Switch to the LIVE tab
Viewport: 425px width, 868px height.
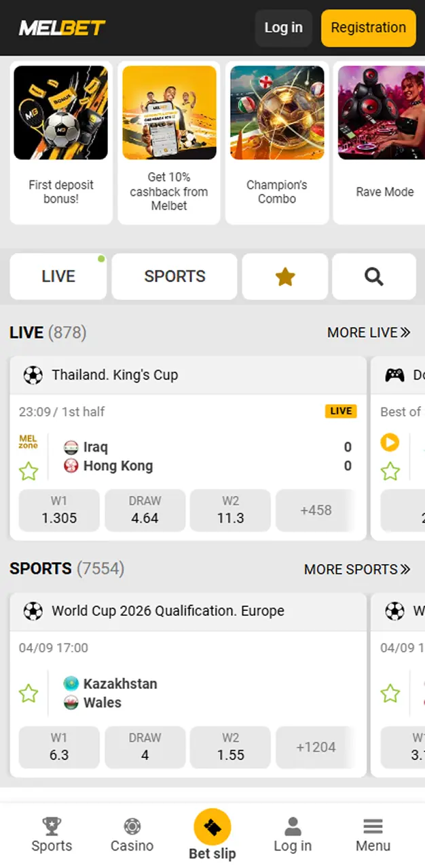click(x=58, y=277)
